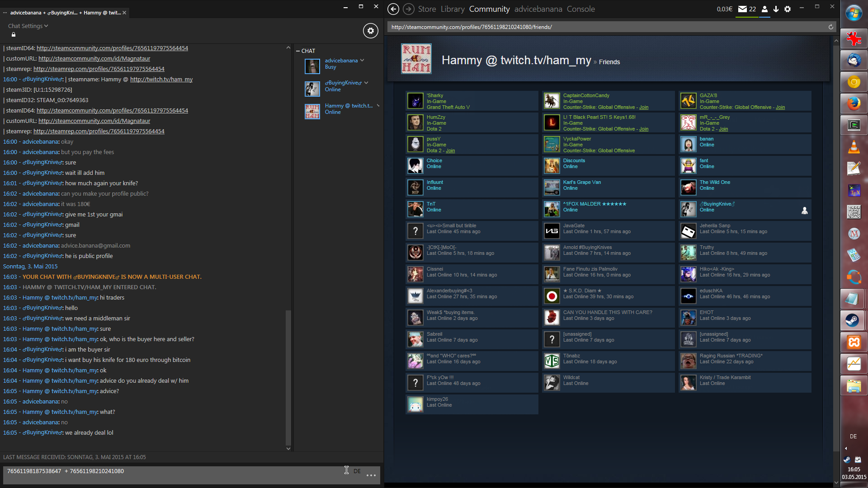Open the Steam inbox envelope icon
868x488 pixels.
point(742,9)
